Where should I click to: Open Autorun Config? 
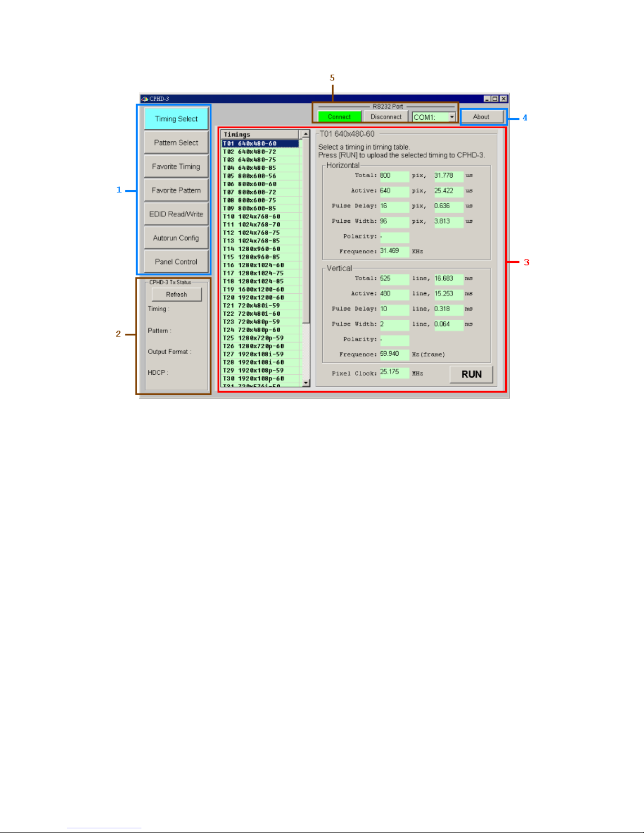(176, 238)
